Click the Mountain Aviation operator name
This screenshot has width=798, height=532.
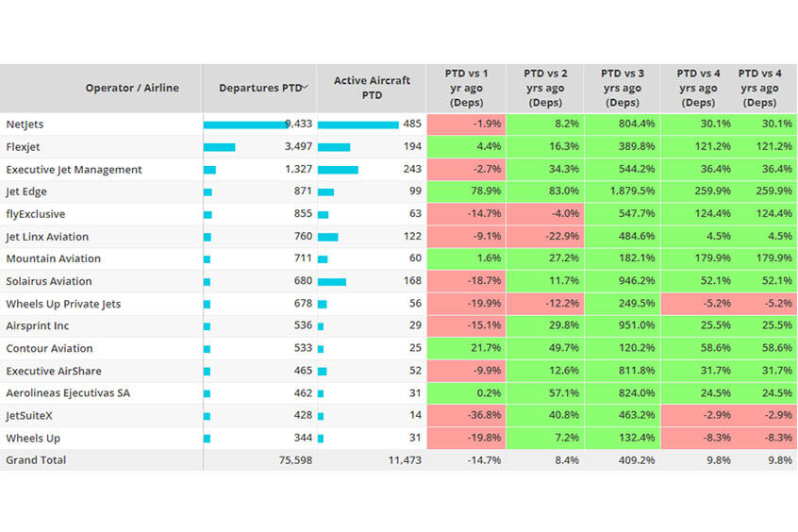[53, 258]
